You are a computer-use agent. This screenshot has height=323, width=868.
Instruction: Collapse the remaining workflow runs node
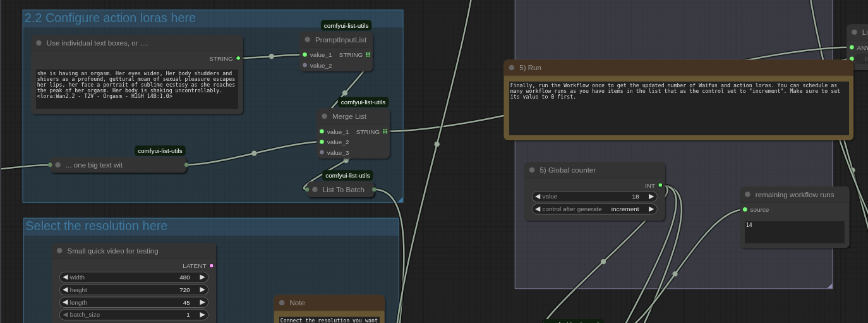click(748, 195)
